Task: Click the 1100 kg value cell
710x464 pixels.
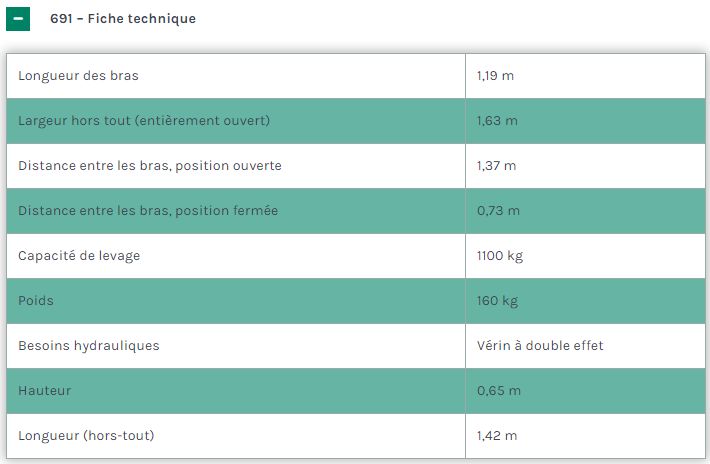Action: click(x=500, y=256)
